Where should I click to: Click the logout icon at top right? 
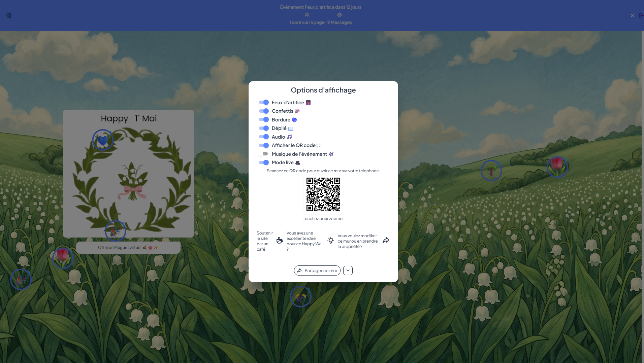click(x=641, y=15)
